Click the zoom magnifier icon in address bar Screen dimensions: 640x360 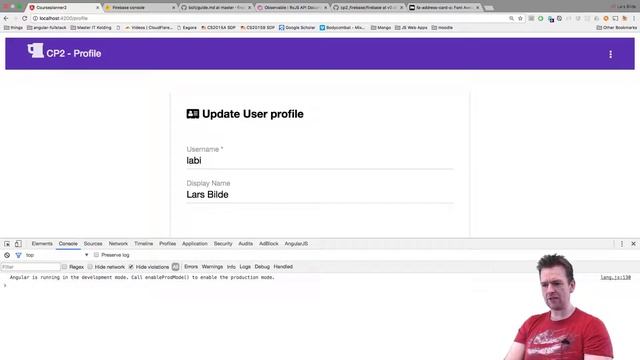(511, 18)
